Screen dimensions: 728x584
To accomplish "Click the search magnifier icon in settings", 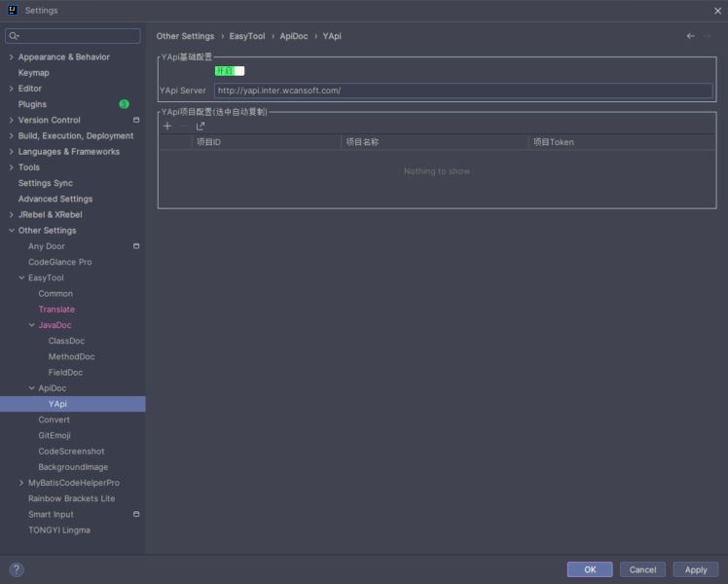I will (14, 36).
